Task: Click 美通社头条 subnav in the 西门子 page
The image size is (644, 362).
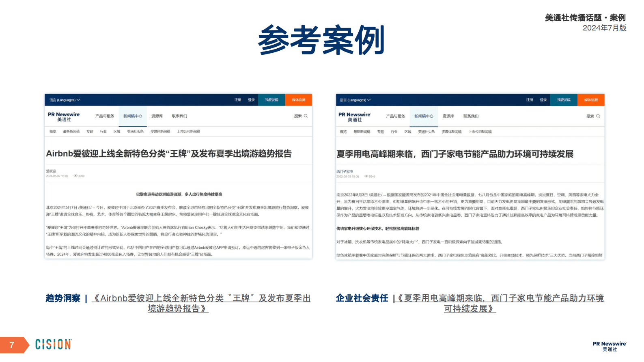Action: click(426, 132)
